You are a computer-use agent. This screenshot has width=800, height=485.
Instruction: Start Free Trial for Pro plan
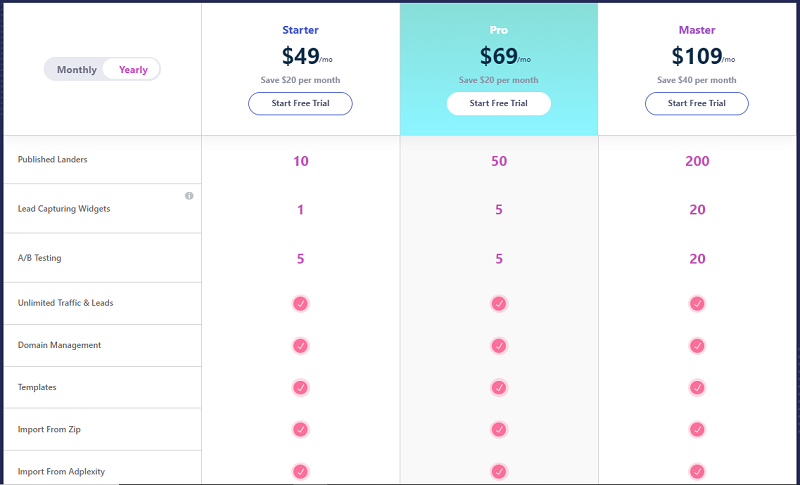pos(499,104)
